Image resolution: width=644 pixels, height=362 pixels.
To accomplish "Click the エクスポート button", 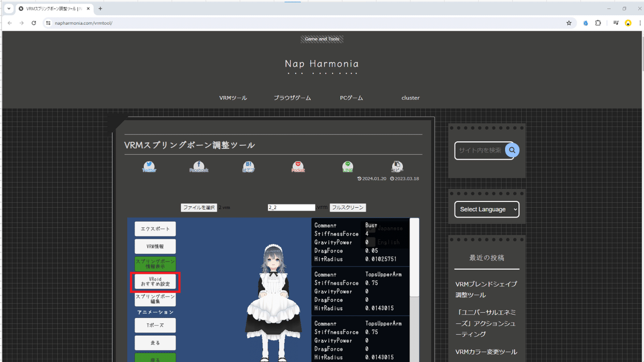I will 155,229.
